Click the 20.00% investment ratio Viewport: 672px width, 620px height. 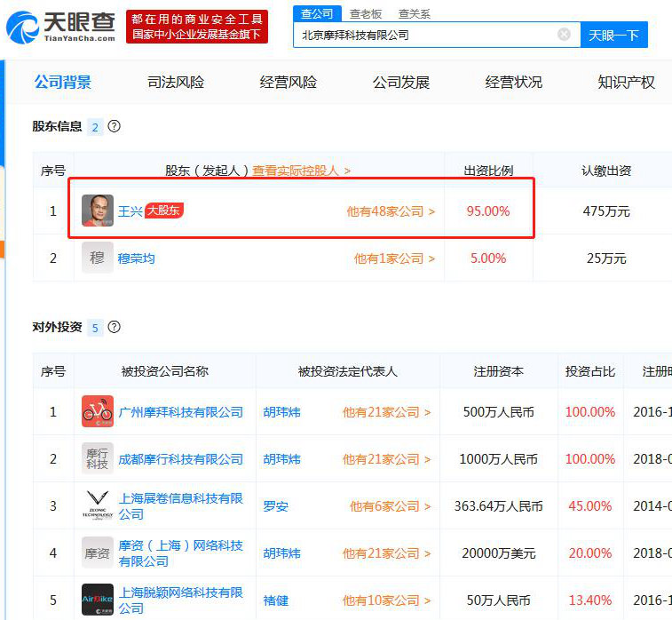(x=590, y=553)
